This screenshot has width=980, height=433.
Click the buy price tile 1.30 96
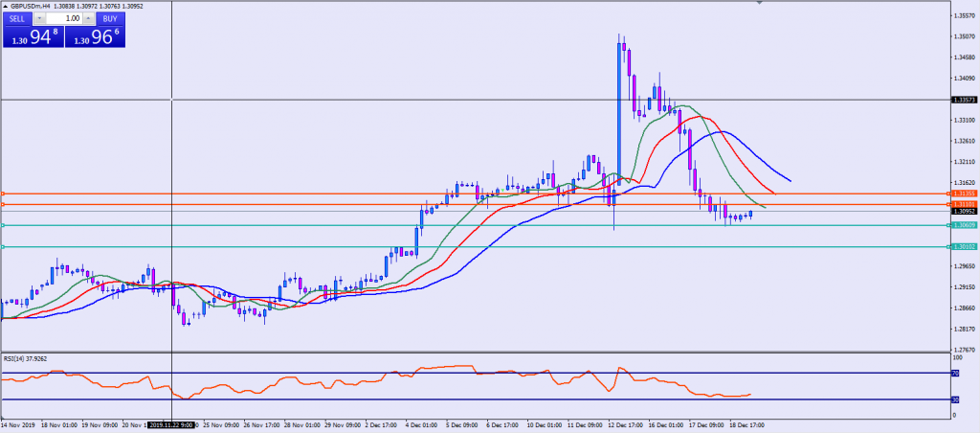[94, 37]
